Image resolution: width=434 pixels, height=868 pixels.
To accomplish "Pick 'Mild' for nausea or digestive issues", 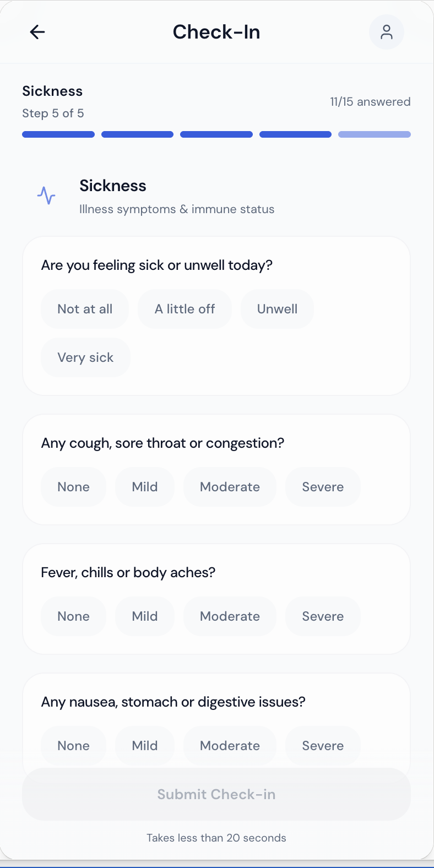I will point(145,746).
